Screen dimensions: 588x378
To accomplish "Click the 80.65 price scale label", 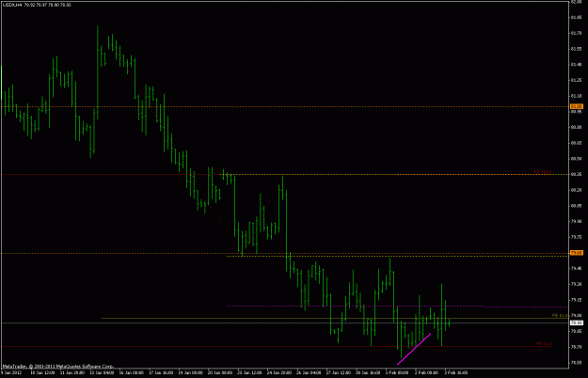I will point(577,143).
